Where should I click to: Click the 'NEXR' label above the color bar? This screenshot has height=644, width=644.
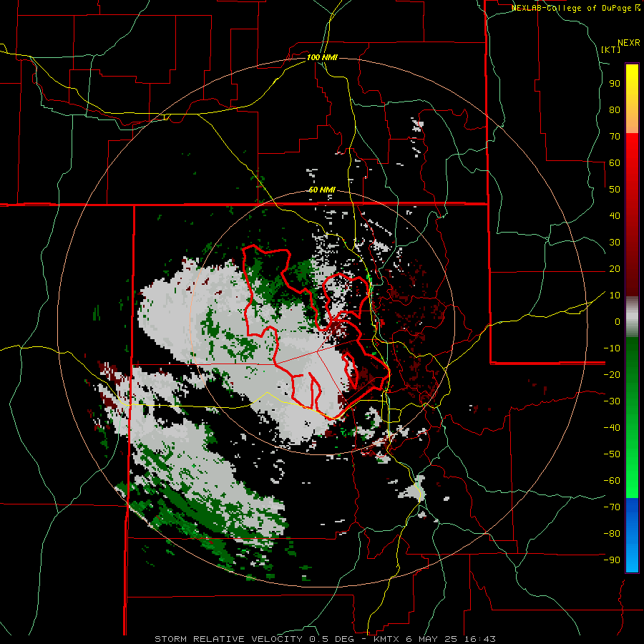(x=629, y=43)
